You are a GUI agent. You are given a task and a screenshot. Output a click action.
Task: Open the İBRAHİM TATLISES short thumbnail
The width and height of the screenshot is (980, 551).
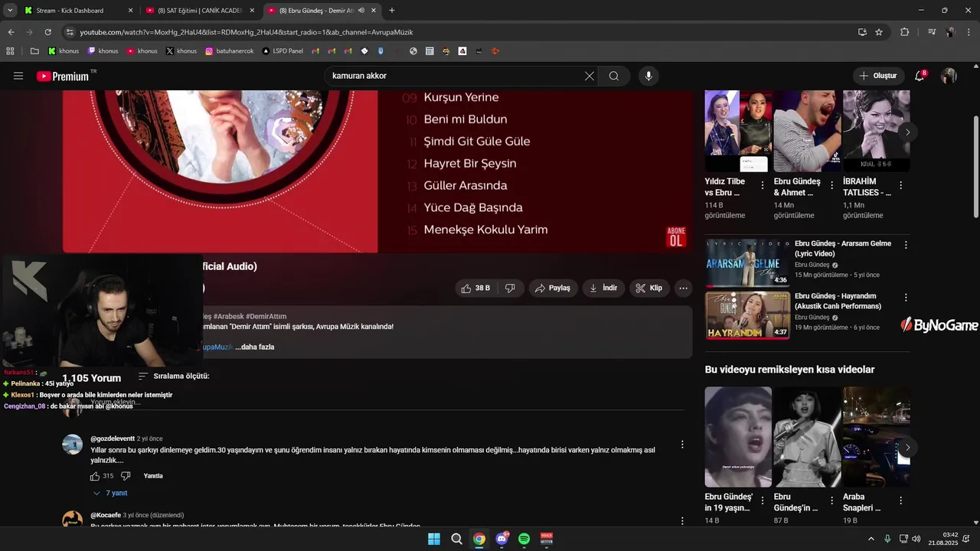click(x=876, y=131)
